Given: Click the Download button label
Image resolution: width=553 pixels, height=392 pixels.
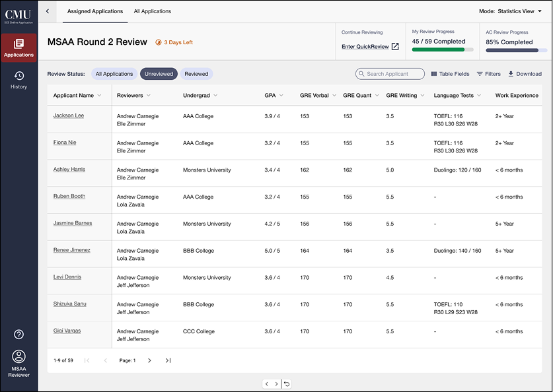Looking at the screenshot, I should pos(529,74).
